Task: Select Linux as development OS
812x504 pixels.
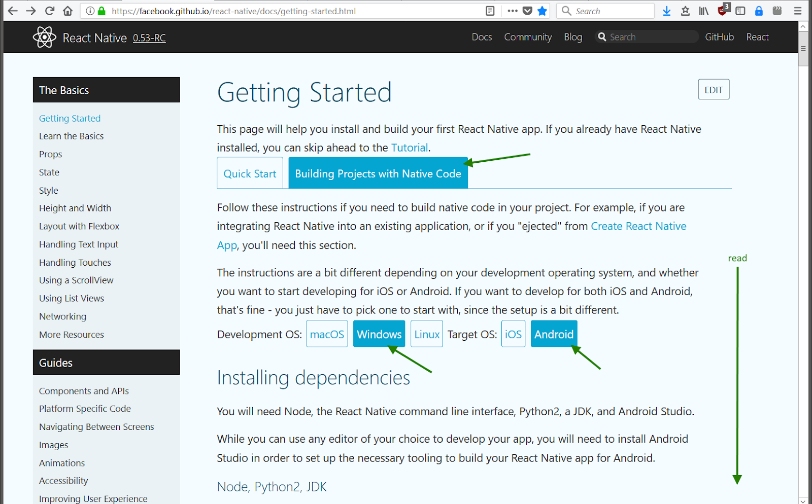Action: coord(427,334)
